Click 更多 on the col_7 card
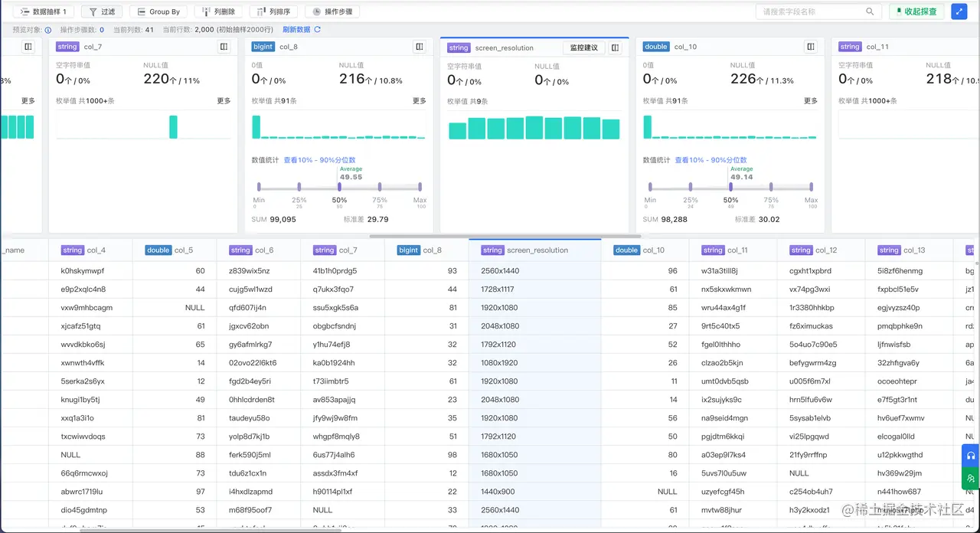Viewport: 980px width, 533px height. tap(224, 100)
